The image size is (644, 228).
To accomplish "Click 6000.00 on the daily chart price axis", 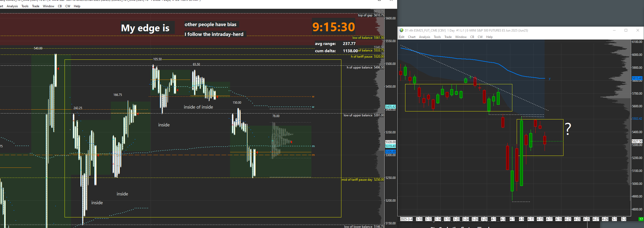I will click(x=637, y=55).
